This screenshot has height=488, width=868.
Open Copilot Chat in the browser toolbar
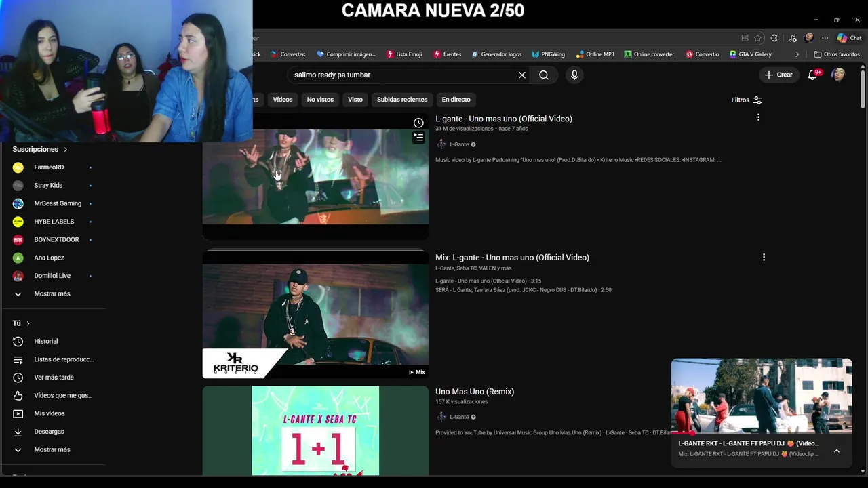(x=849, y=38)
